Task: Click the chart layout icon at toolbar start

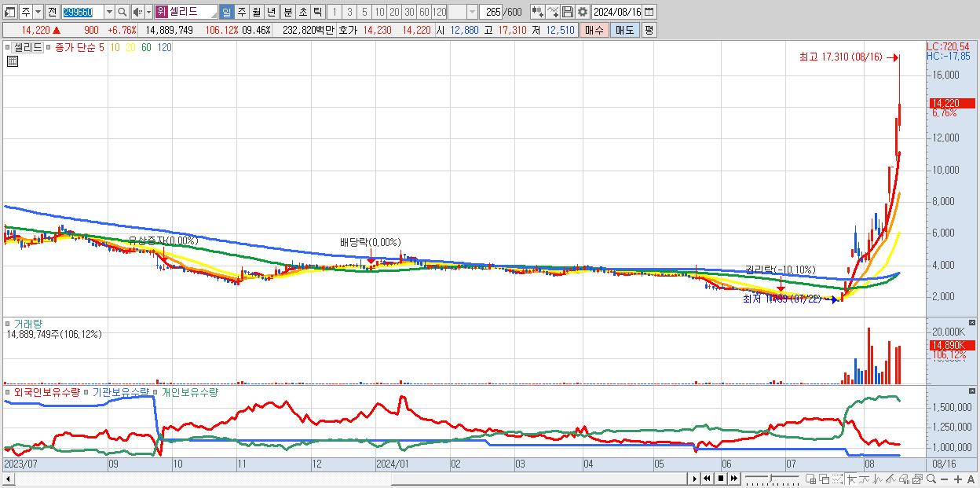Action: pos(9,12)
